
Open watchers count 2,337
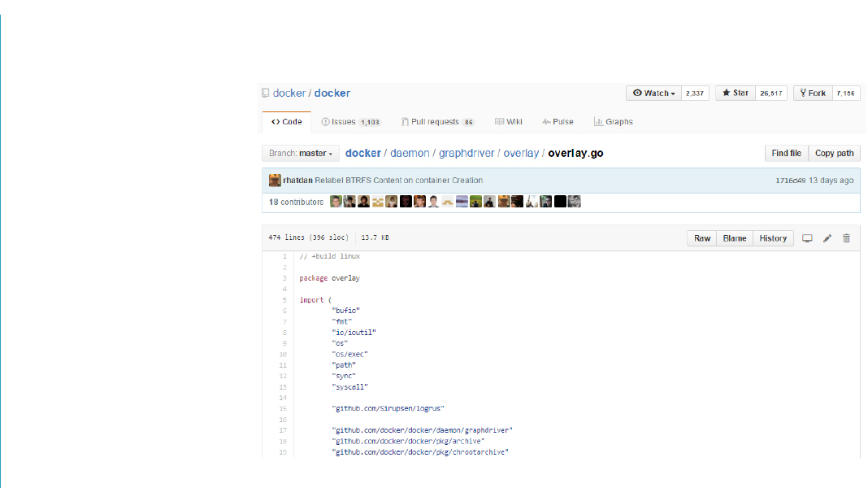[x=695, y=93]
